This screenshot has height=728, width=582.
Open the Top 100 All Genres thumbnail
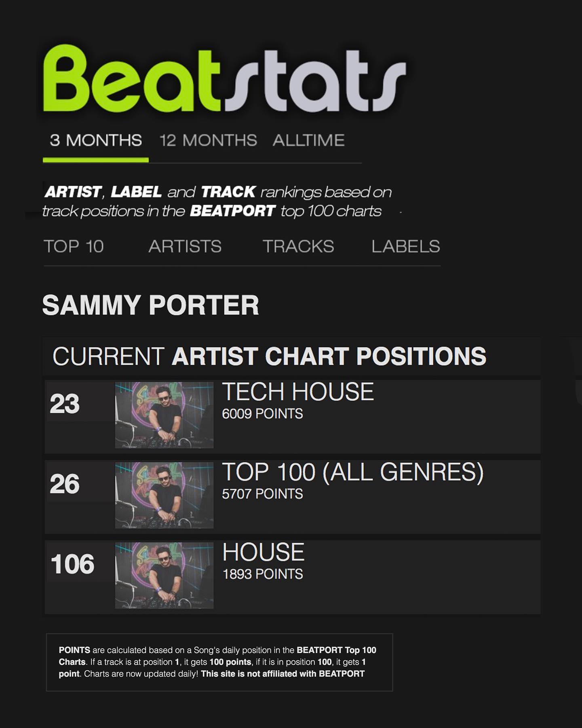click(x=164, y=495)
